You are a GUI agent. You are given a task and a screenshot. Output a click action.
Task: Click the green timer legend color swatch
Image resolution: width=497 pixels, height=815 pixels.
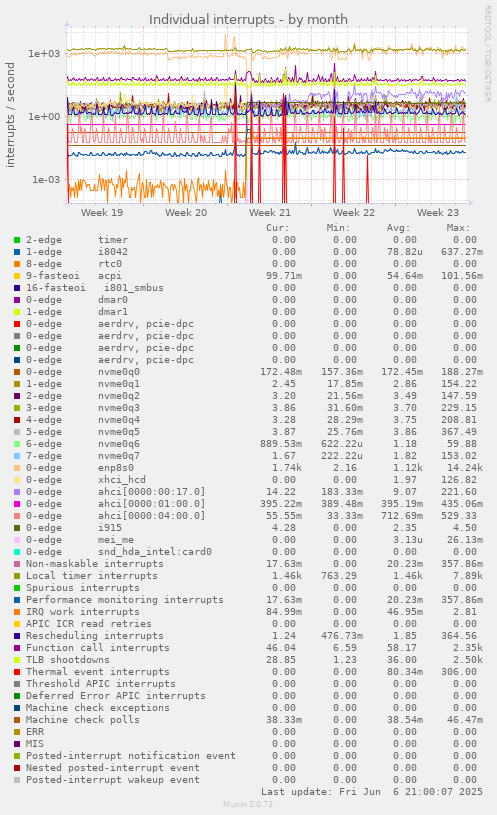click(x=17, y=240)
